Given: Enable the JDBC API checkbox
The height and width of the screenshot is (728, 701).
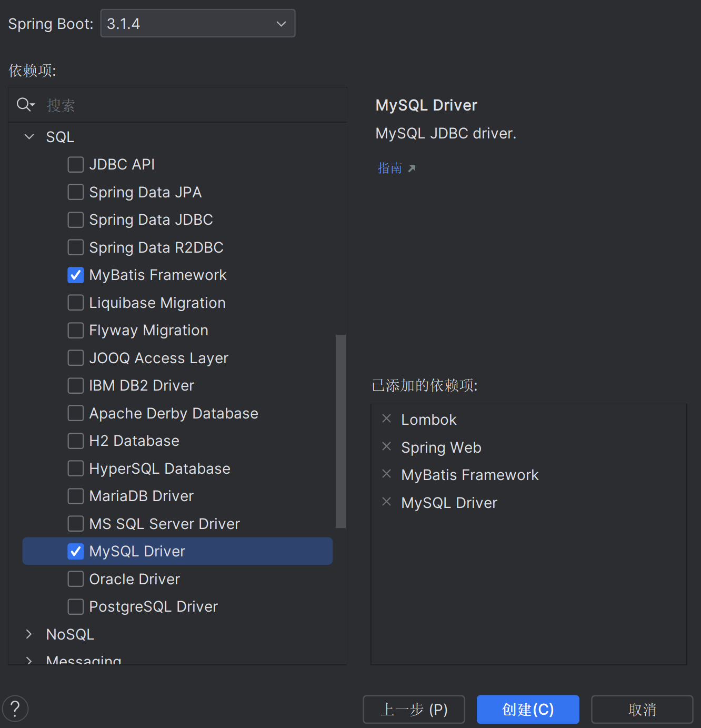Looking at the screenshot, I should (76, 164).
